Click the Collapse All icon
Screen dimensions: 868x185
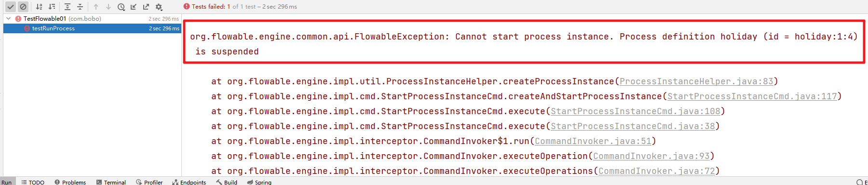pos(80,7)
